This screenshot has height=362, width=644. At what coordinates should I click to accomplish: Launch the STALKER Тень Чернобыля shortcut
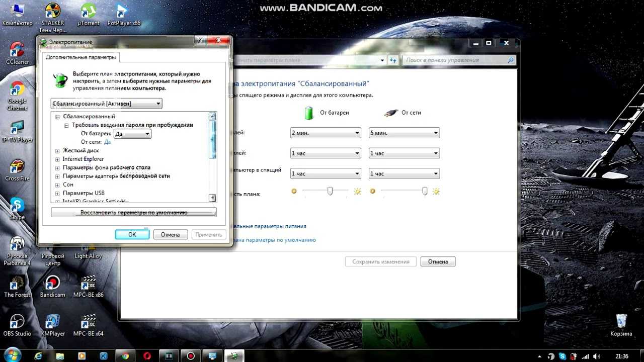coord(52,17)
